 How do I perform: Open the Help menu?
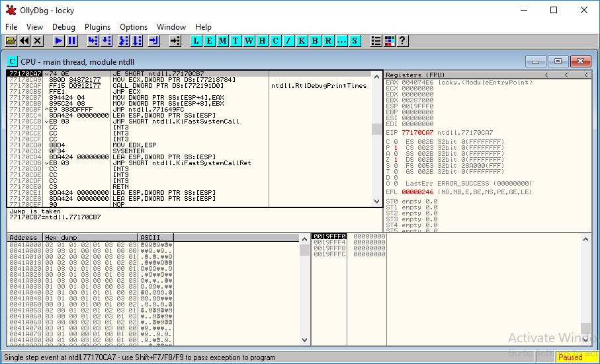(x=203, y=27)
